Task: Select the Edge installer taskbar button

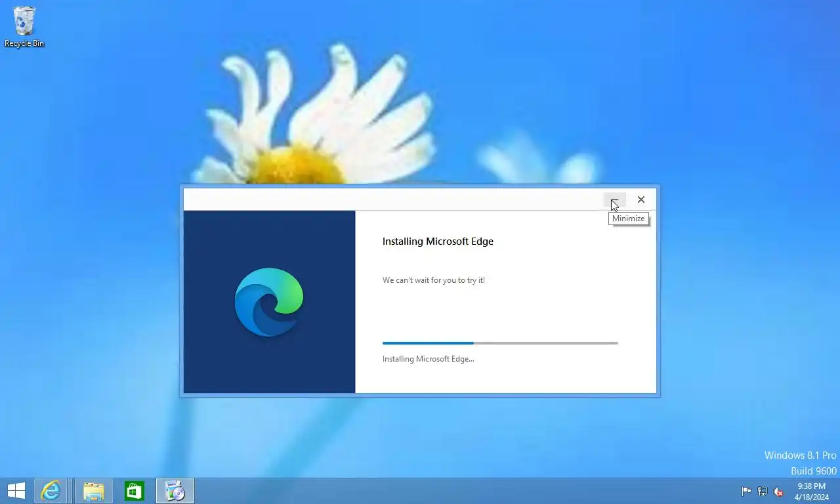Action: pyautogui.click(x=175, y=490)
